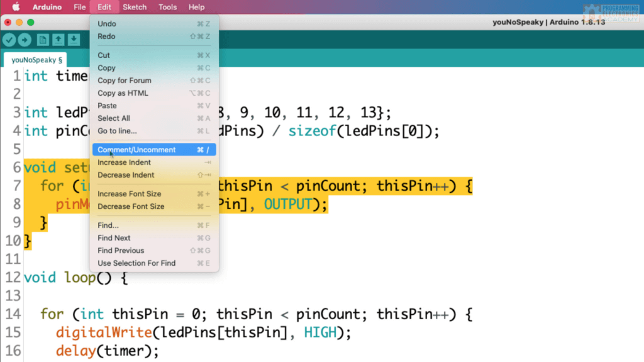
Task: Click the green zoom window button
Action: click(x=31, y=22)
